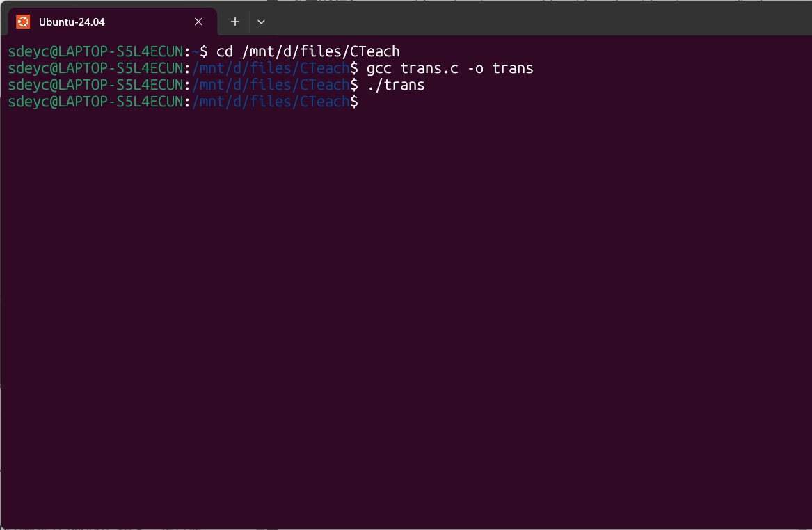Expand the new tab profile dropdown chevron
The width and height of the screenshot is (812, 530).
pos(261,22)
